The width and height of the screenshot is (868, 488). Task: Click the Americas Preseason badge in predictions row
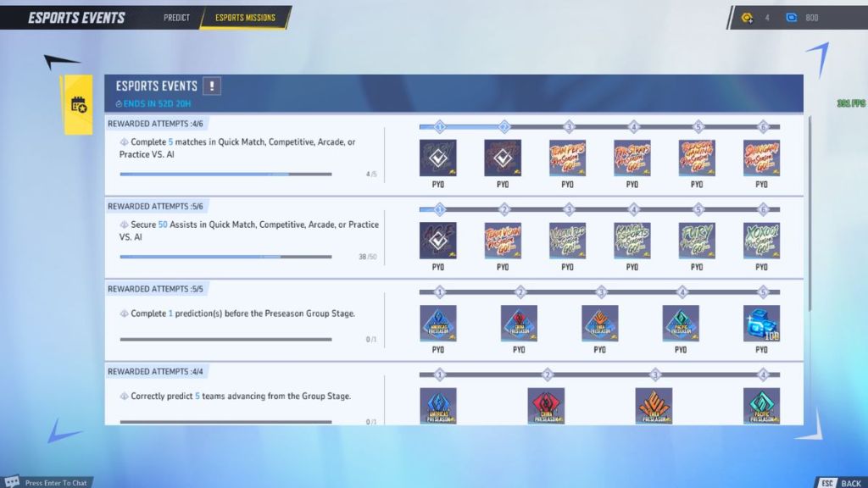[x=438, y=324]
